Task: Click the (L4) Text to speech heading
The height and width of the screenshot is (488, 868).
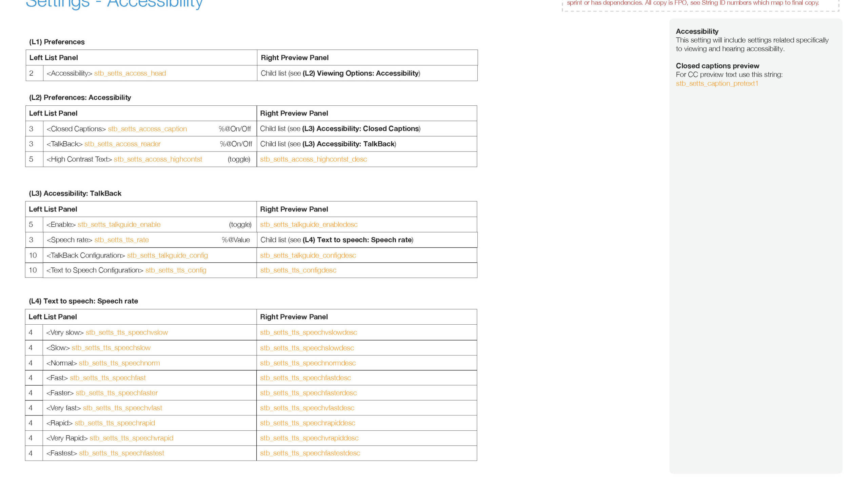Action: pos(83,301)
